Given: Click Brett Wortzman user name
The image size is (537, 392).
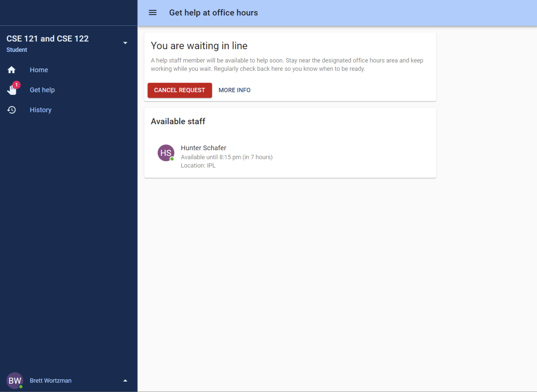Looking at the screenshot, I should click(50, 380).
